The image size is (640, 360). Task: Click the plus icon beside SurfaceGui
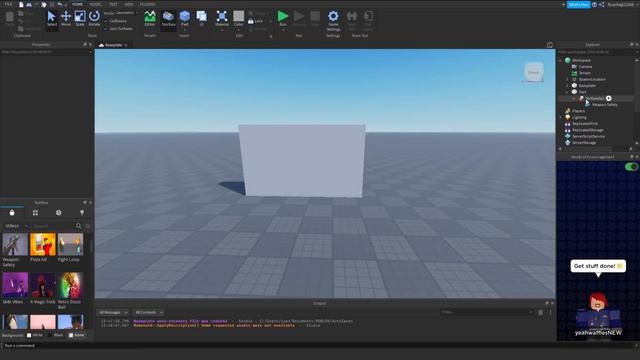click(609, 98)
